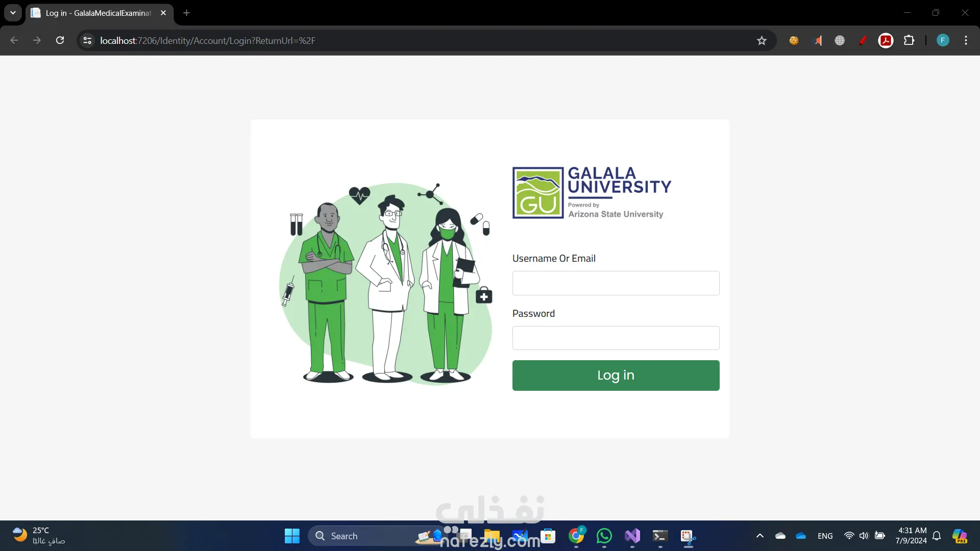980x551 pixels.
Task: Click the Adobe Acrobat extension icon
Action: [886, 40]
